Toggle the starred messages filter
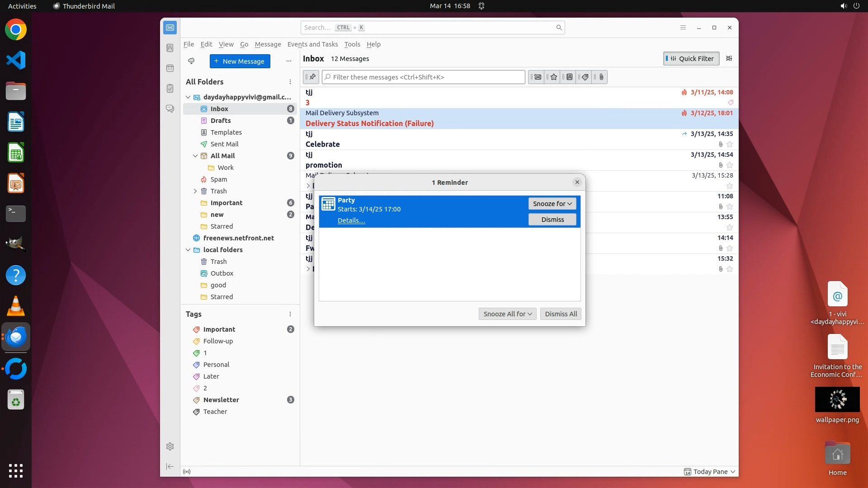The image size is (868, 488). pos(553,77)
